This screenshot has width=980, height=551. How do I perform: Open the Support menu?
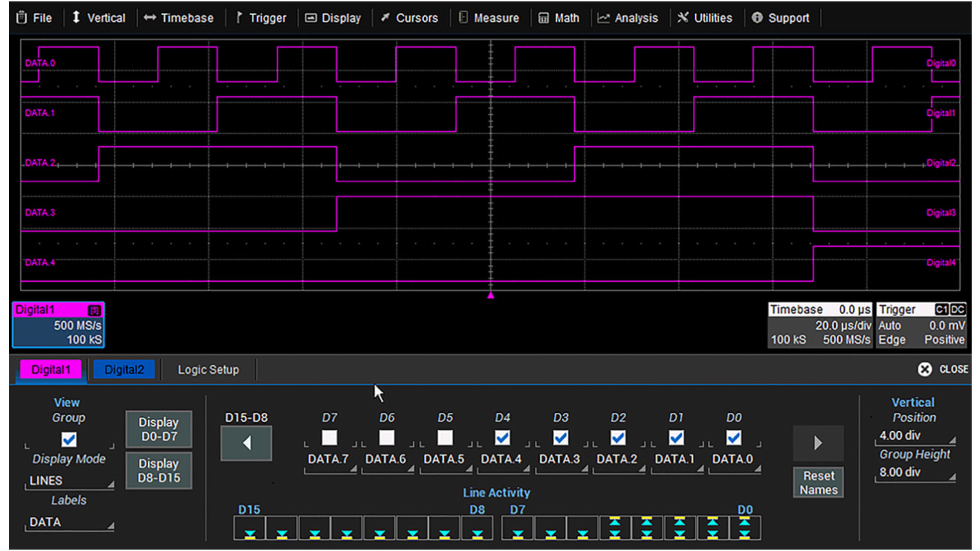(781, 18)
